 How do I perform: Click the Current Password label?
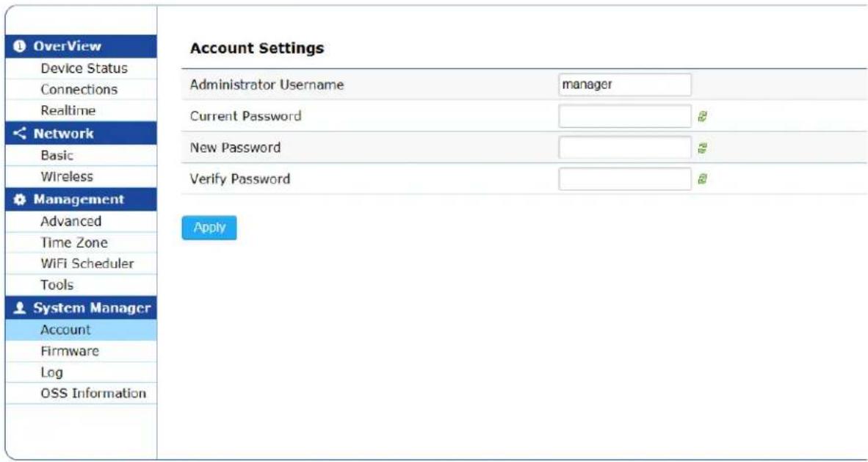[245, 116]
